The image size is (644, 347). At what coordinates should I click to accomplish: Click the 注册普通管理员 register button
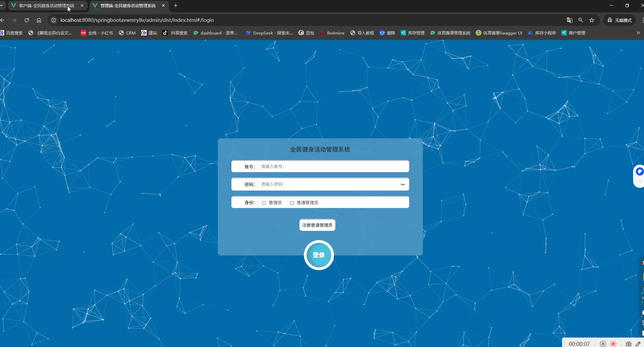pyautogui.click(x=317, y=225)
